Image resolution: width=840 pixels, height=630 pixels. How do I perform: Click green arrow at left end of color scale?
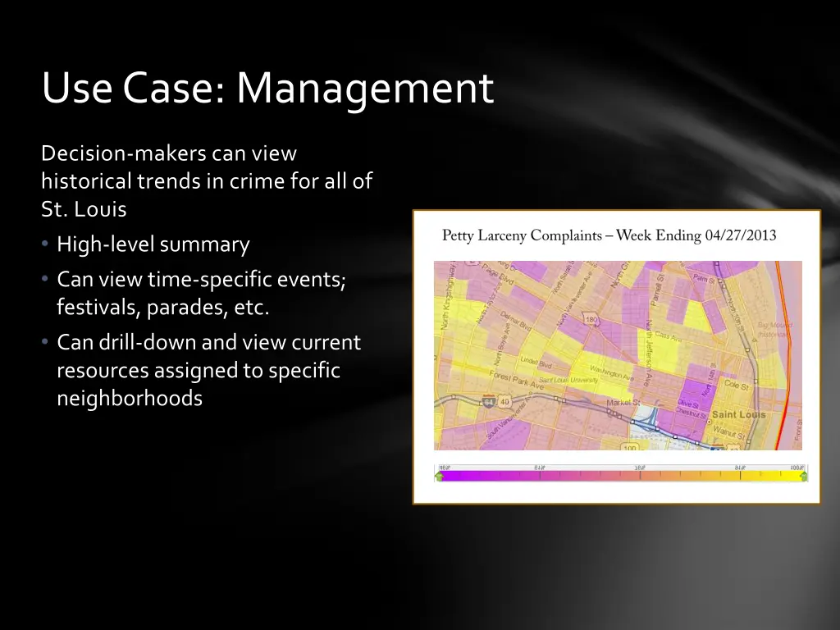tap(439, 475)
